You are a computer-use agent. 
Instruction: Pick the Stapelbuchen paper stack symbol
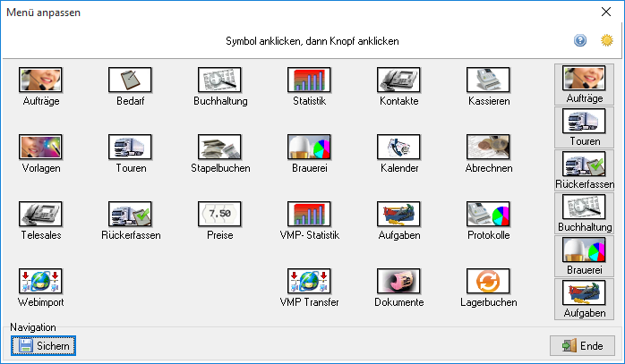[219, 147]
